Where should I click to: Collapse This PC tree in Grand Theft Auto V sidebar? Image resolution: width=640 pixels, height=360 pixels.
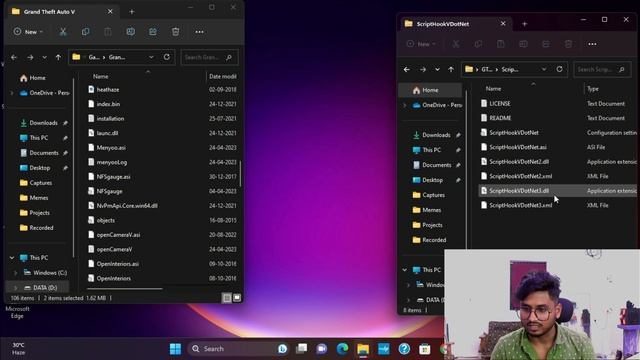pyautogui.click(x=12, y=258)
